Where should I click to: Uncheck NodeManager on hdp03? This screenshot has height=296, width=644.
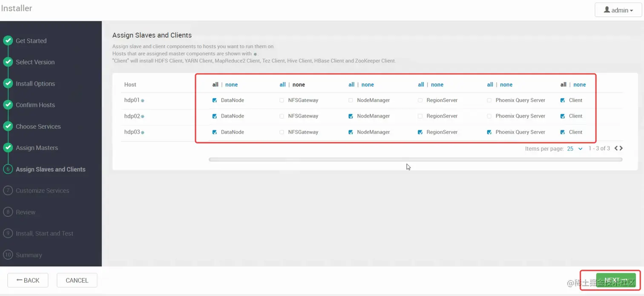pos(351,132)
